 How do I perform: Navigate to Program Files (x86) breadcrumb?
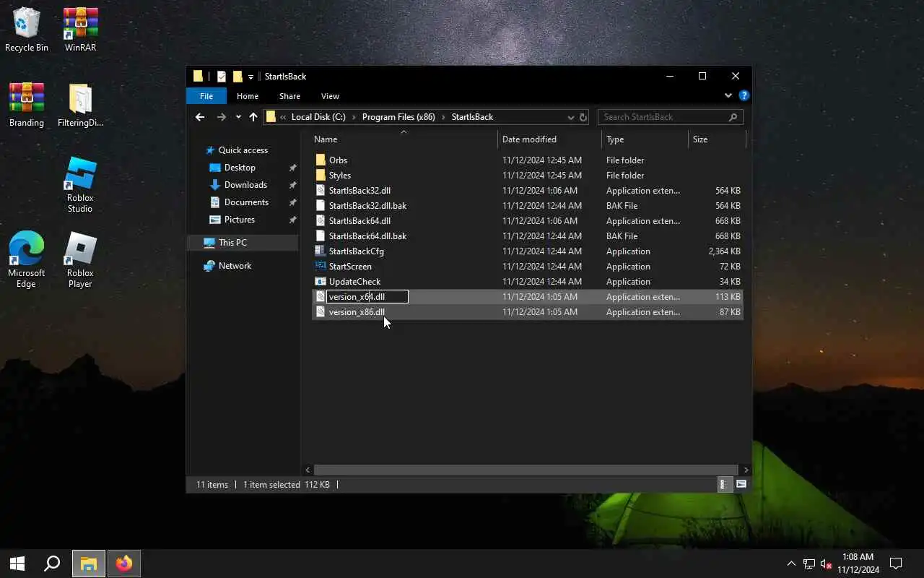coord(398,117)
